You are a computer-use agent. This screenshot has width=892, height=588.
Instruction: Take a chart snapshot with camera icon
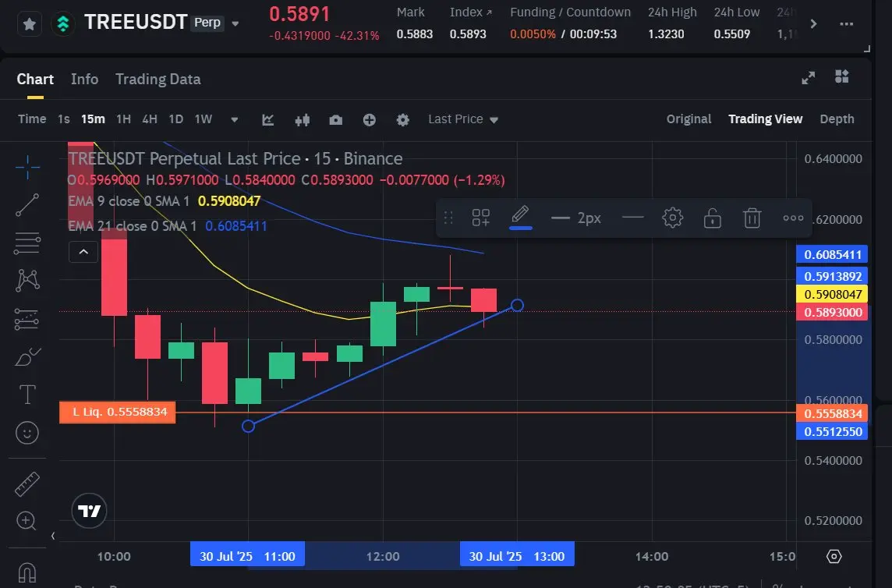(x=335, y=119)
